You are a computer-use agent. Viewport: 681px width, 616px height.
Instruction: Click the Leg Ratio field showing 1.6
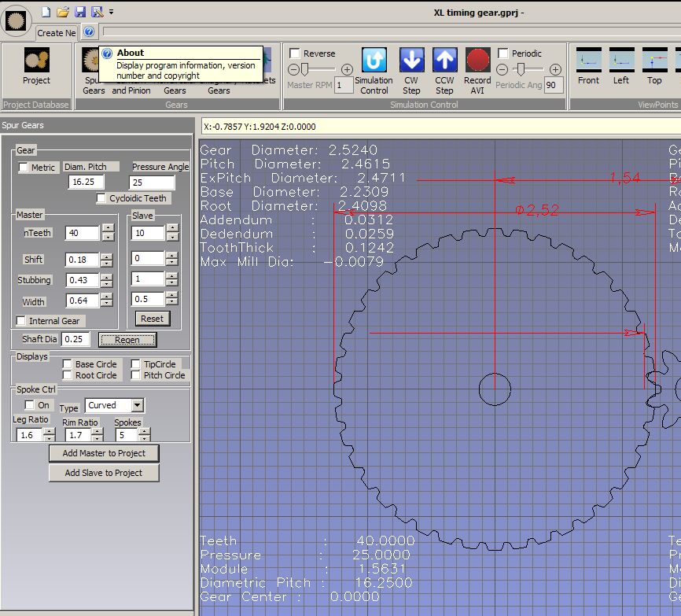tap(30, 435)
